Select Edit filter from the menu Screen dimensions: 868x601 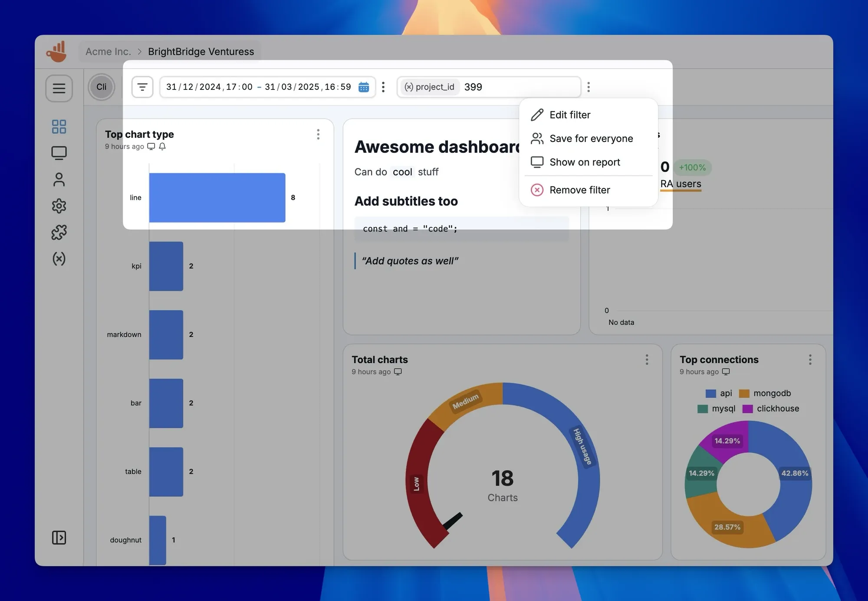click(569, 115)
